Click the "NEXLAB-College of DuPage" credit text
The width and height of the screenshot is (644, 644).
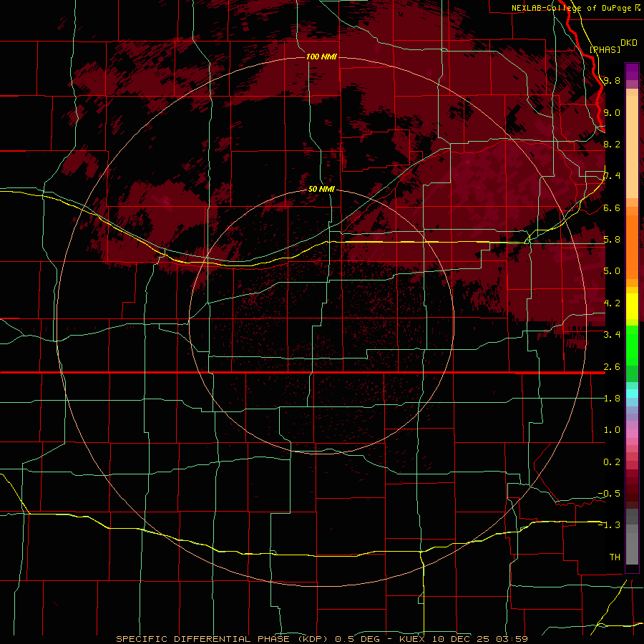(x=571, y=8)
